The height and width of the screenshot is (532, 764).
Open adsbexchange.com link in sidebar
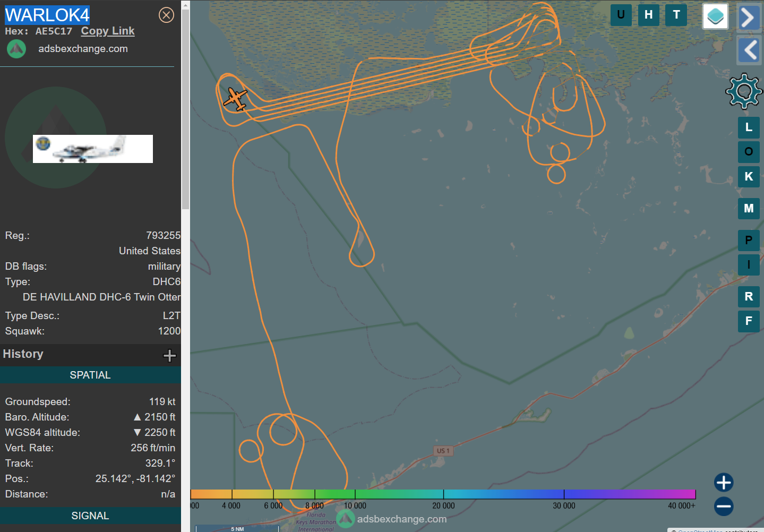83,49
